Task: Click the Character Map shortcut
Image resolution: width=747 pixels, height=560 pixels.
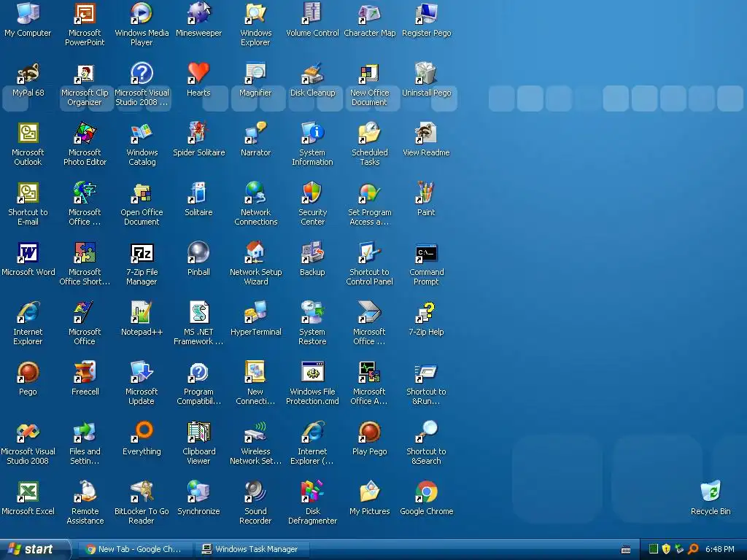Action: 370,13
